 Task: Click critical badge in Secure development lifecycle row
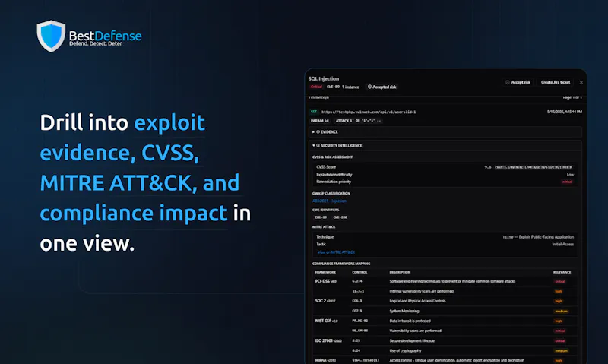click(560, 341)
